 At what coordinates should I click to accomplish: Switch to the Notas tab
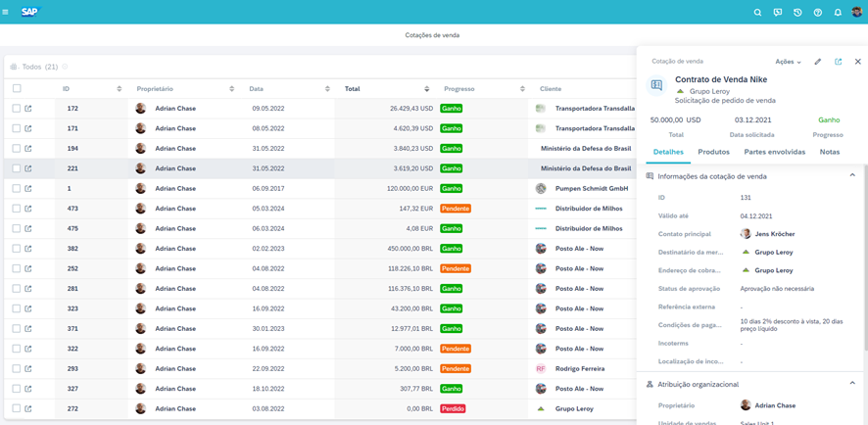tap(830, 152)
